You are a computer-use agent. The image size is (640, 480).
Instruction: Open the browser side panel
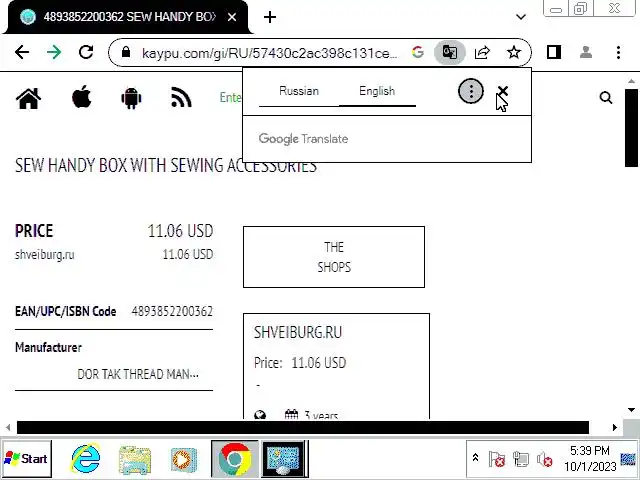(553, 52)
